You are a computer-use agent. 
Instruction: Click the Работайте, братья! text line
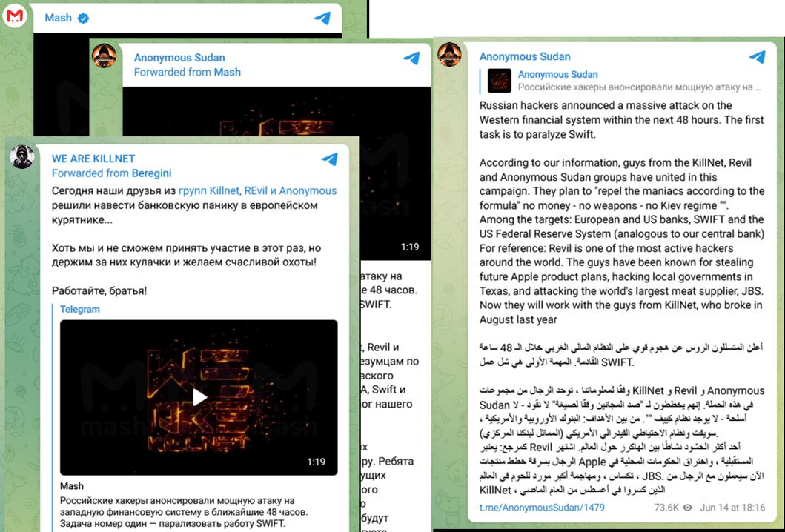(x=99, y=290)
